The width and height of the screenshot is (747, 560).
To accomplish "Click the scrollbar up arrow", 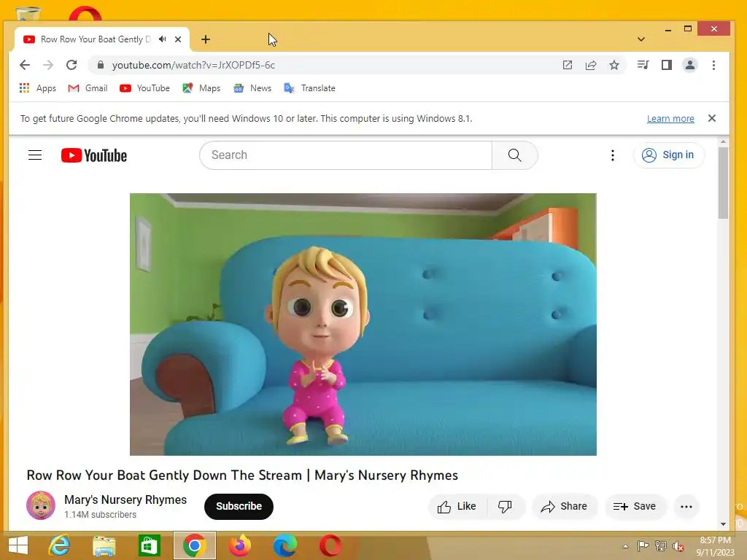I will 723,142.
